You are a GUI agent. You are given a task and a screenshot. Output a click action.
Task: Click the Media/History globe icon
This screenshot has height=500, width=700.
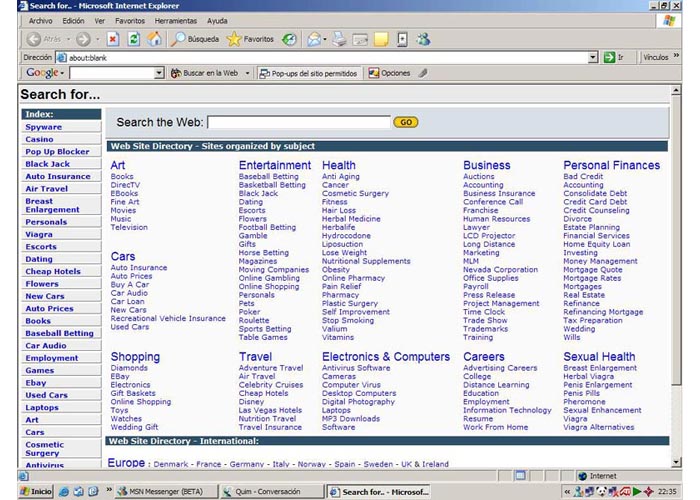point(289,39)
